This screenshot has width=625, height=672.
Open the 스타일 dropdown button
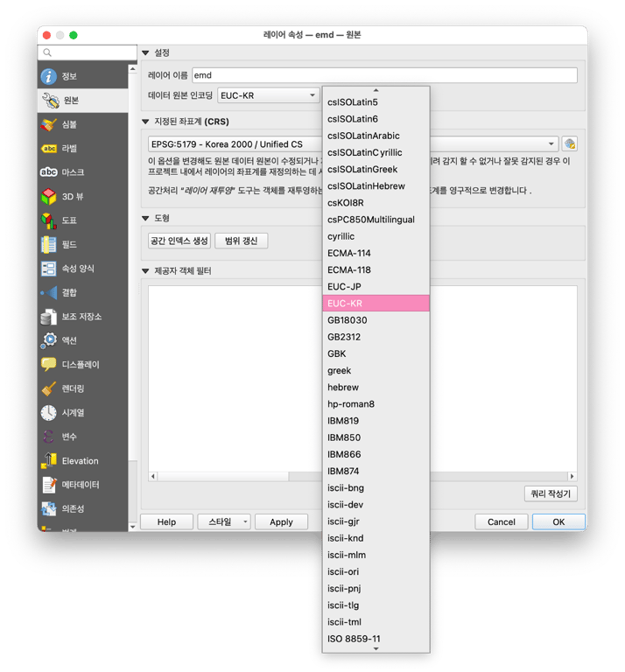pos(224,522)
